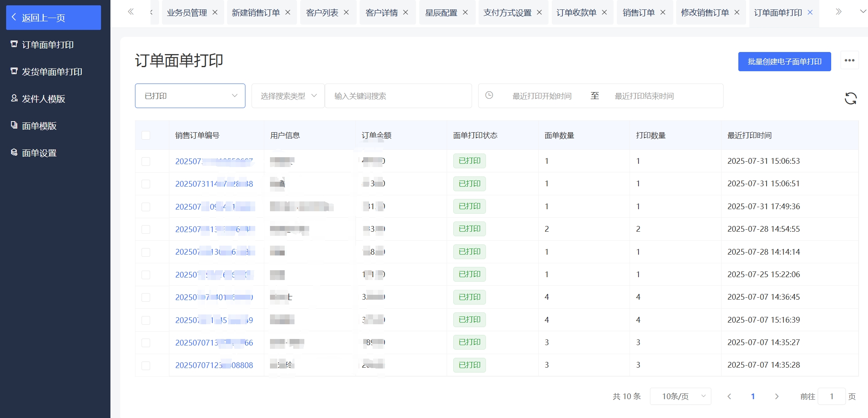Toggle the select-all header checkbox
This screenshot has height=418, width=868.
pyautogui.click(x=146, y=135)
